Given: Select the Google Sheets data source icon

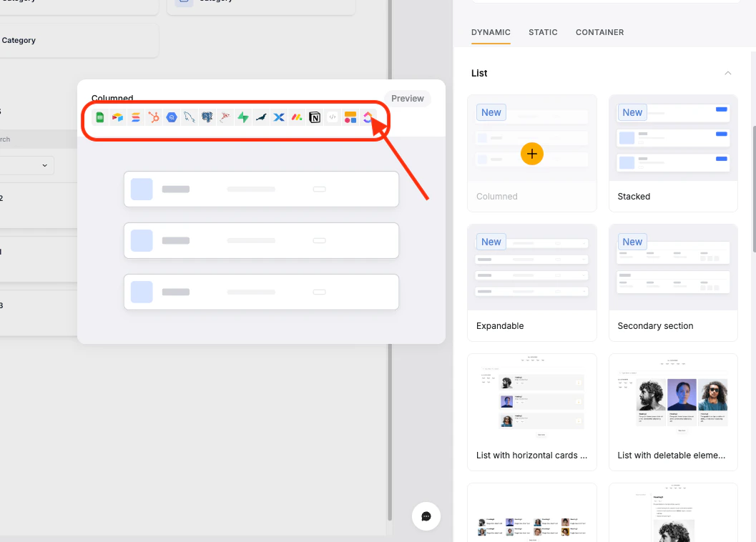Looking at the screenshot, I should tap(100, 117).
